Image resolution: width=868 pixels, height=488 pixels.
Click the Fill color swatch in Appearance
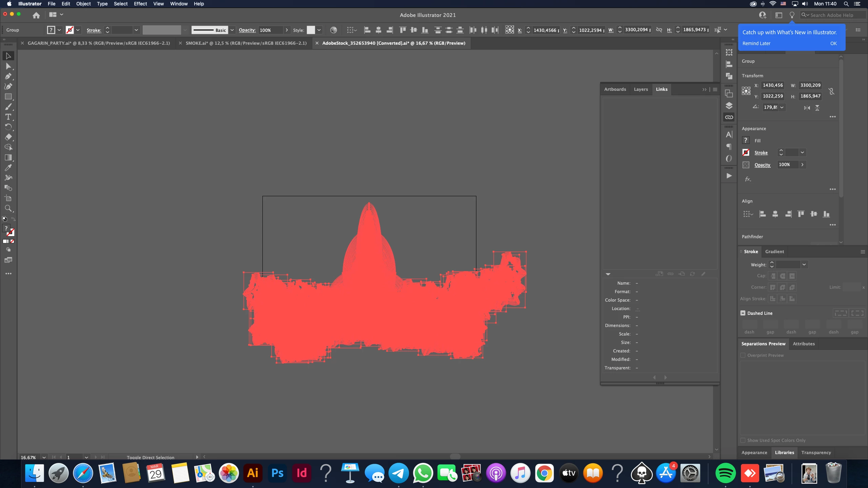pos(746,140)
